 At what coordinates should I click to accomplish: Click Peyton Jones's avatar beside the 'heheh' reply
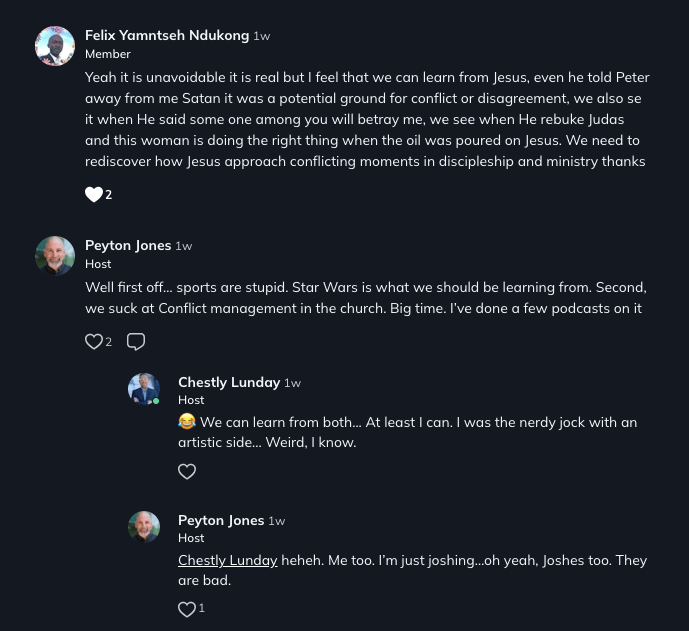pos(144,527)
